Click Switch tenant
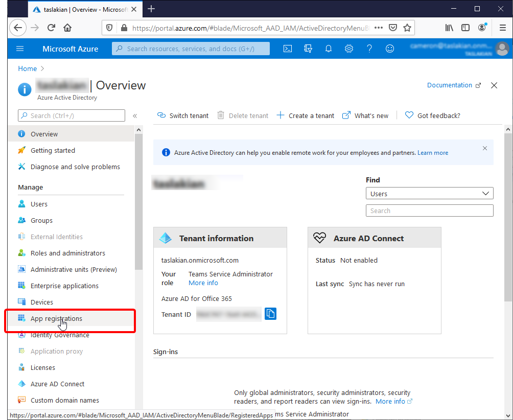Screen dimensions: 513x420 click(x=183, y=116)
